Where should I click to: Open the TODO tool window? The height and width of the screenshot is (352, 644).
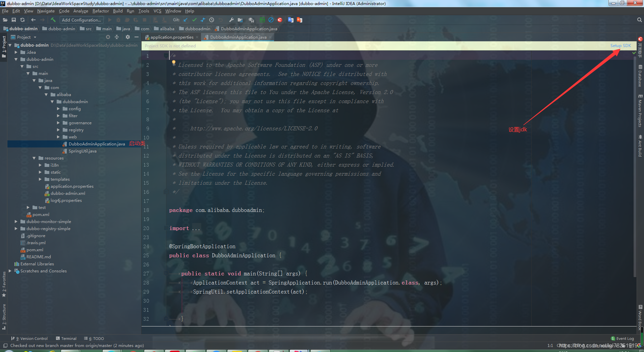pos(94,339)
